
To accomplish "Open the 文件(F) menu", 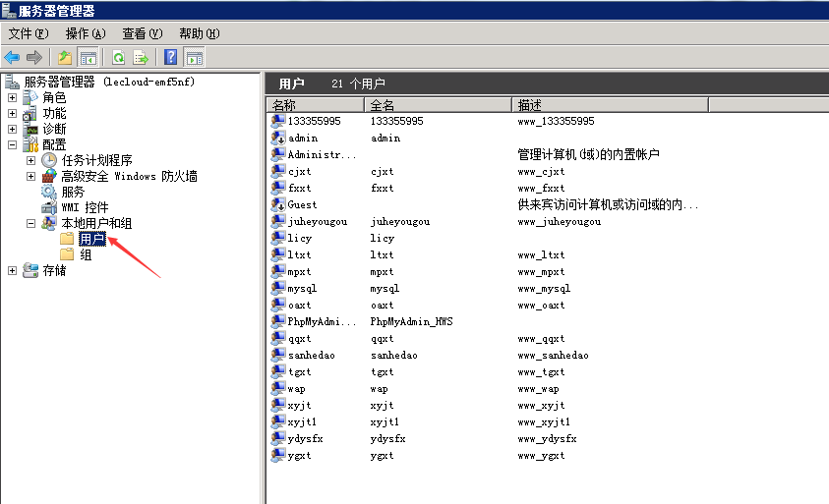I will [x=29, y=33].
